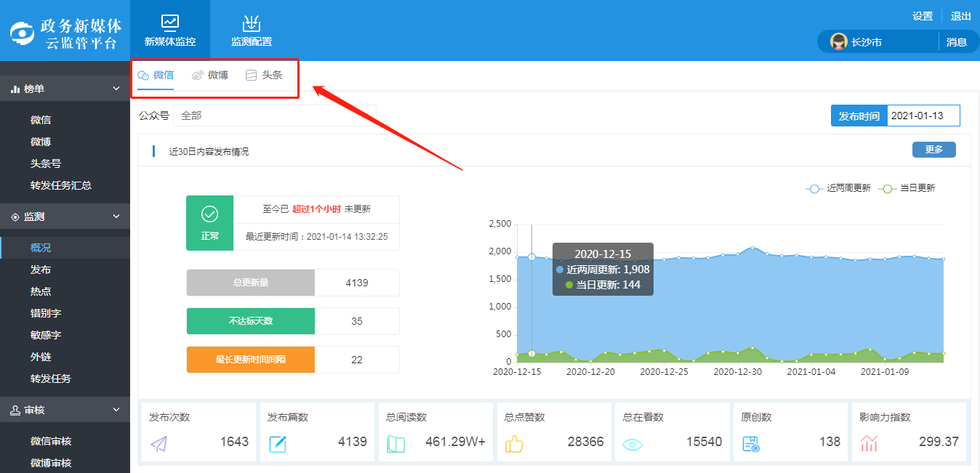Click the paper plane icon in 发布次数

158,444
